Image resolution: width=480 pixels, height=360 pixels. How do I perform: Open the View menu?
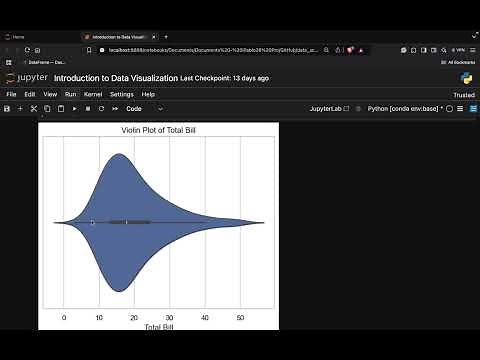coord(50,94)
